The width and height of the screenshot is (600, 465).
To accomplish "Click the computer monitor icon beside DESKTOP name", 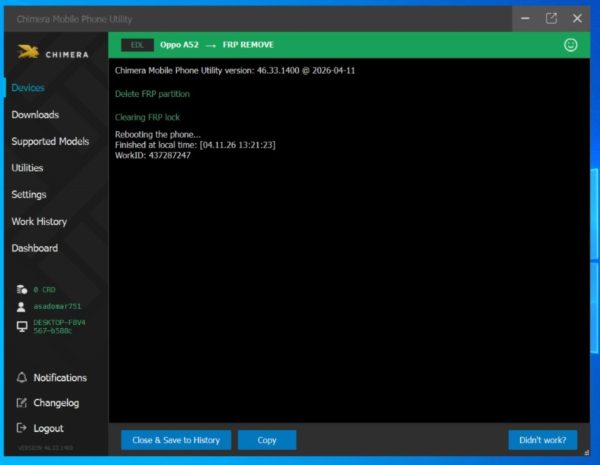I will [22, 326].
